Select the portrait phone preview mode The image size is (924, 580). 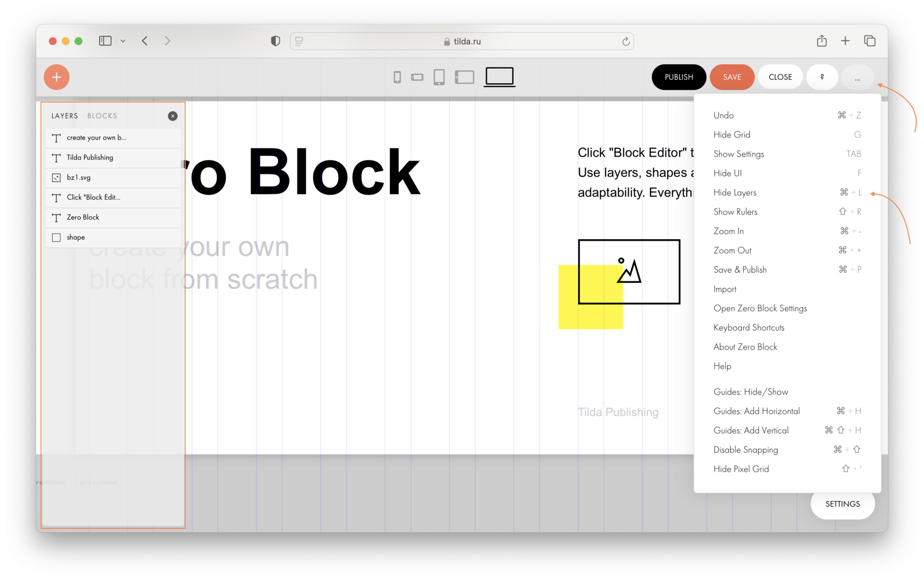[x=439, y=77]
